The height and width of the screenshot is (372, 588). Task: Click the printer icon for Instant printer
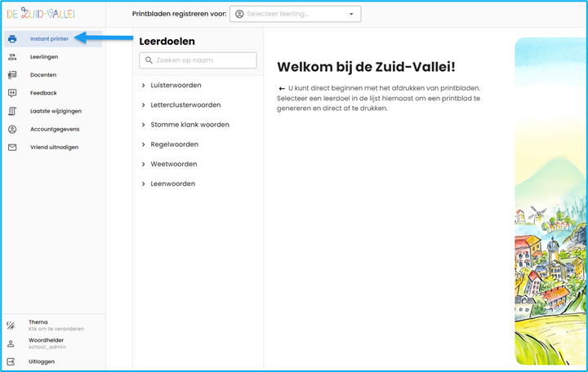[12, 39]
